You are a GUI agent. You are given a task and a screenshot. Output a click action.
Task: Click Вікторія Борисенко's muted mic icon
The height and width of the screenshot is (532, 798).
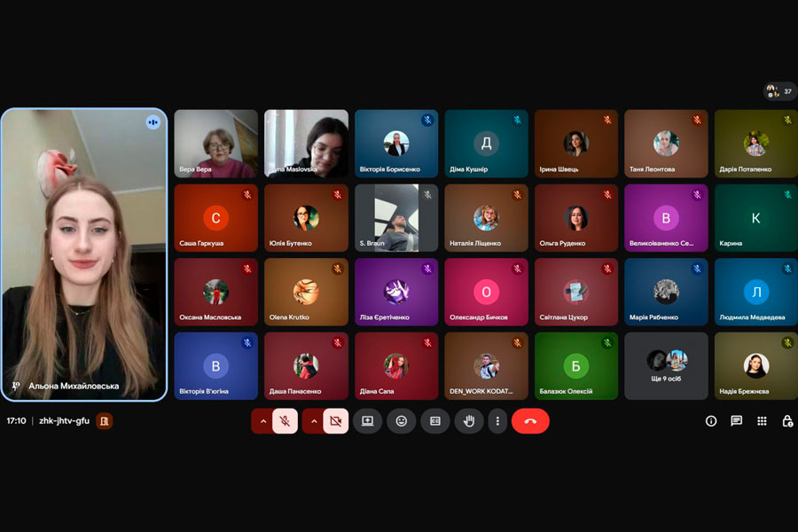(427, 121)
